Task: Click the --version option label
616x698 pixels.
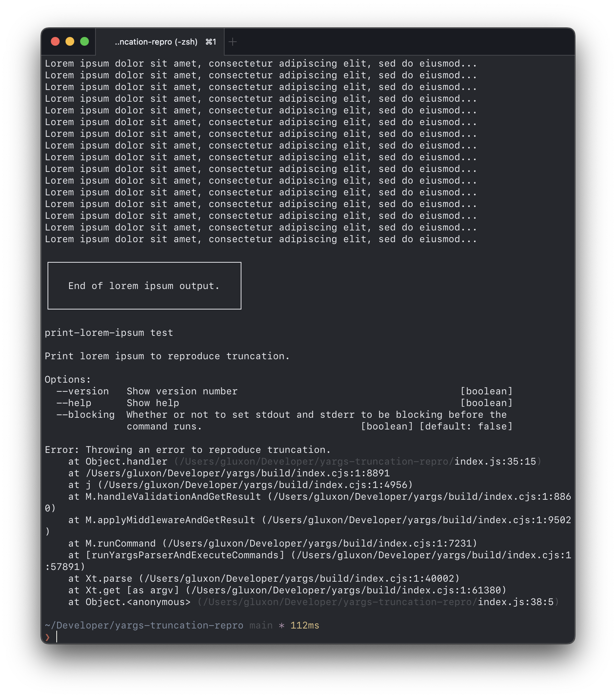Action: tap(82, 391)
